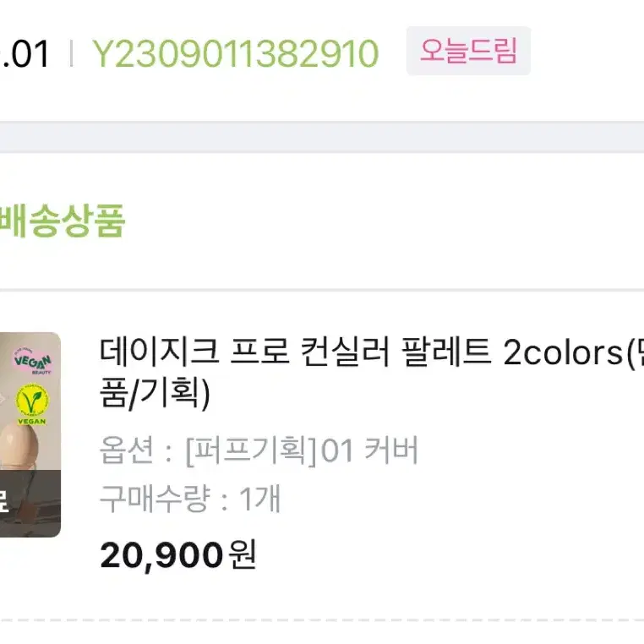Click the 원 currency character after price
This screenshot has width=644, height=644.
(243, 554)
